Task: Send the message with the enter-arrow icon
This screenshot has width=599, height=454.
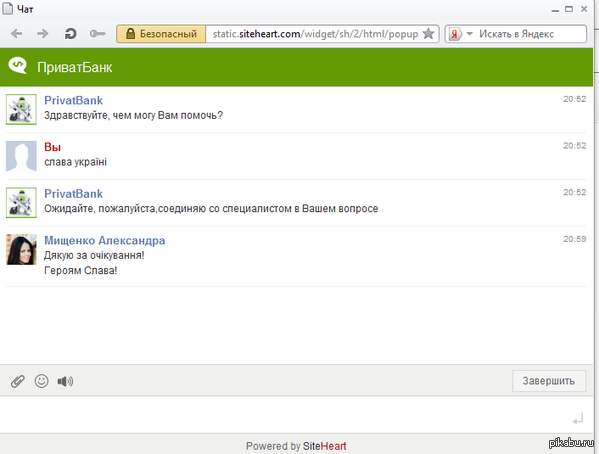Action: [x=578, y=419]
